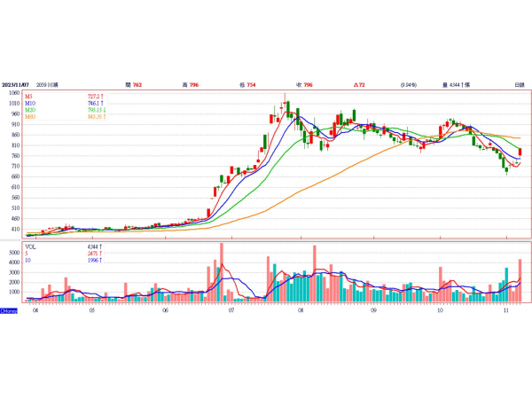
Task: Click the M5 moving average legend label
Action: click(30, 96)
